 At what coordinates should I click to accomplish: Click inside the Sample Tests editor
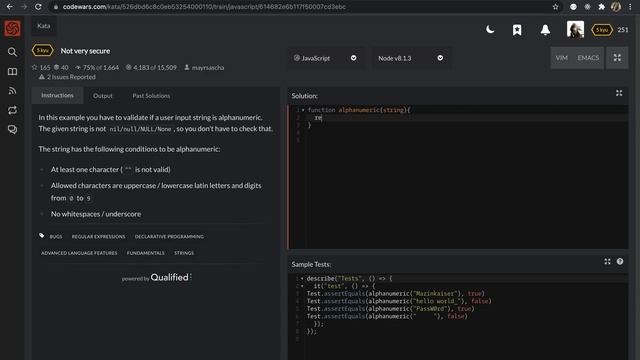point(458,317)
